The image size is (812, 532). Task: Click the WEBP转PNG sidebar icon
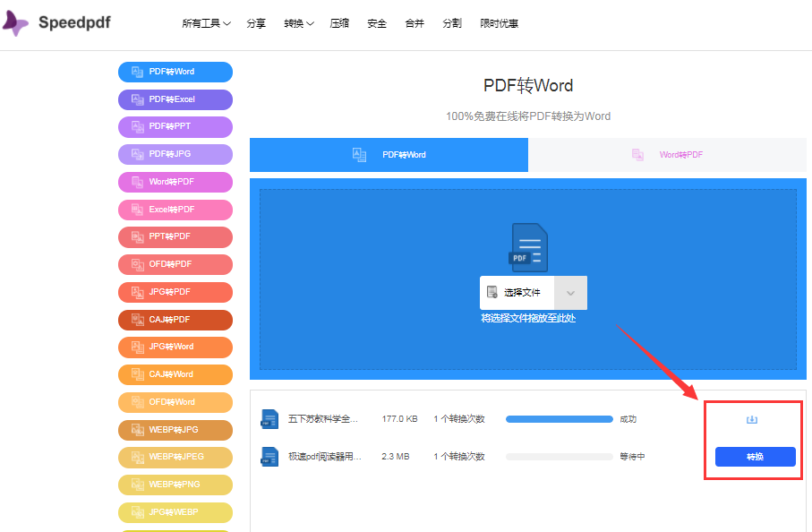coord(137,485)
